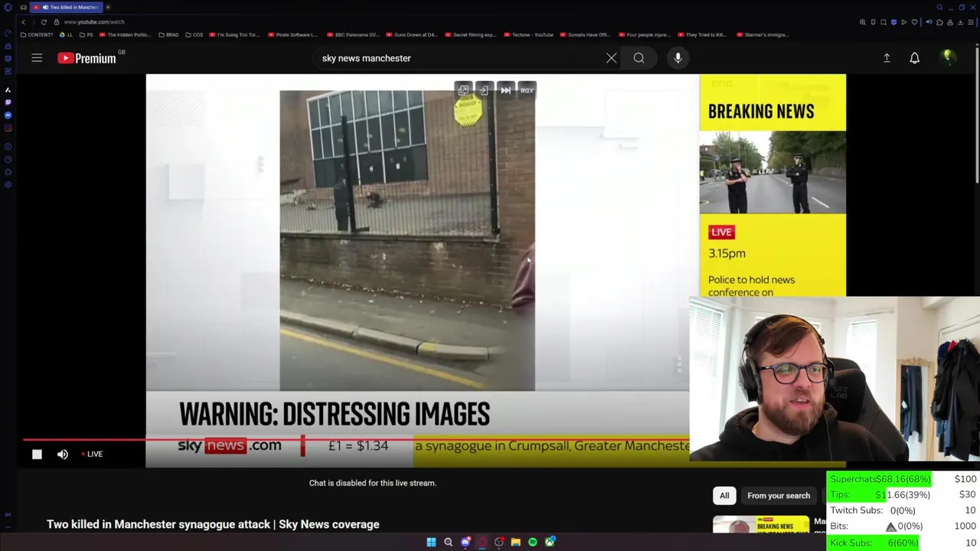The width and height of the screenshot is (980, 551).
Task: Open 'BBC Panorama' bookmark
Action: (353, 34)
